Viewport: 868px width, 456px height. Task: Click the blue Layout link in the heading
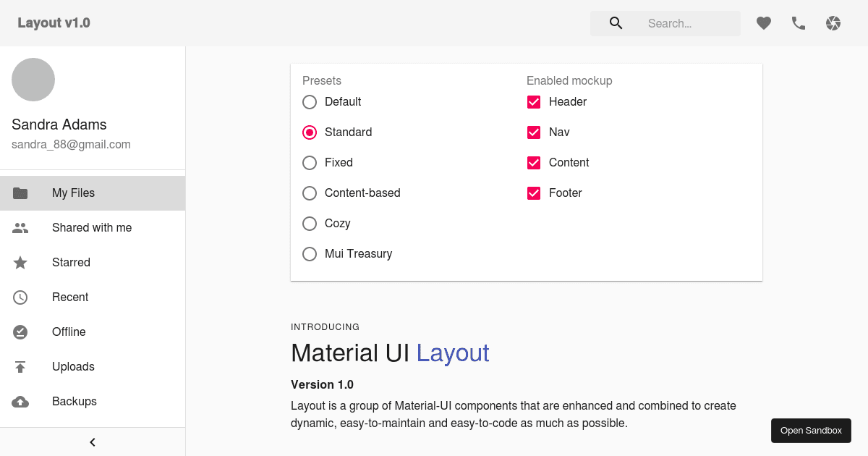[x=453, y=352]
